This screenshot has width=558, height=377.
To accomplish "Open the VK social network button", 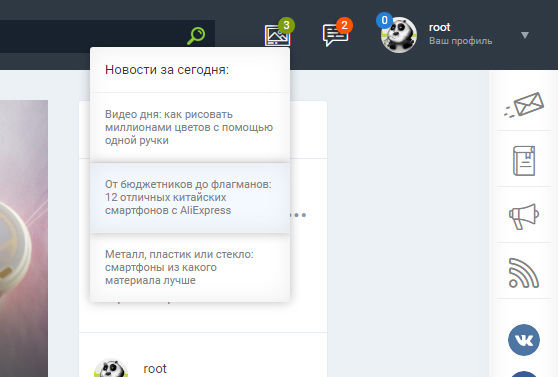I will click(x=524, y=340).
